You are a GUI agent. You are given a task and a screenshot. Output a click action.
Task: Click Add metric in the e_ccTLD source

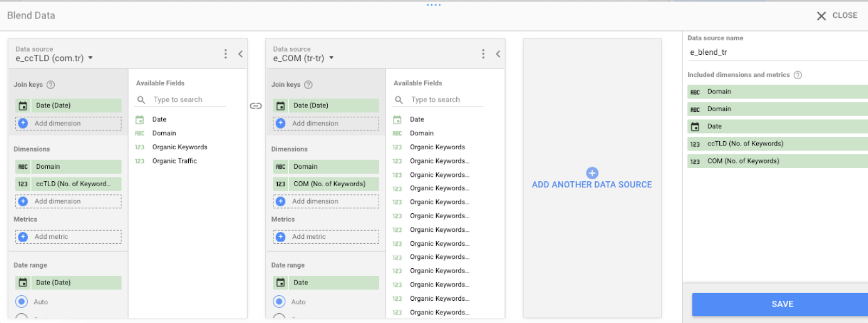[x=68, y=237]
